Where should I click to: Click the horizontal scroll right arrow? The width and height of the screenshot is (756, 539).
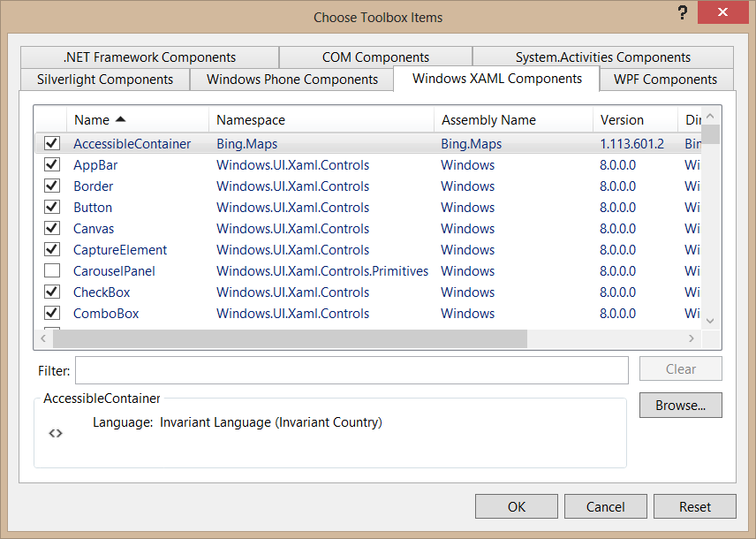pyautogui.click(x=692, y=338)
